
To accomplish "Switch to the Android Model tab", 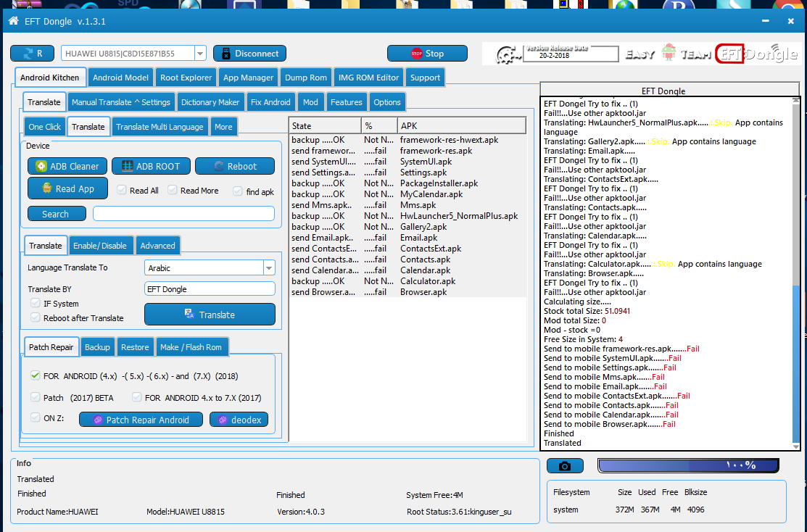I will 120,78.
